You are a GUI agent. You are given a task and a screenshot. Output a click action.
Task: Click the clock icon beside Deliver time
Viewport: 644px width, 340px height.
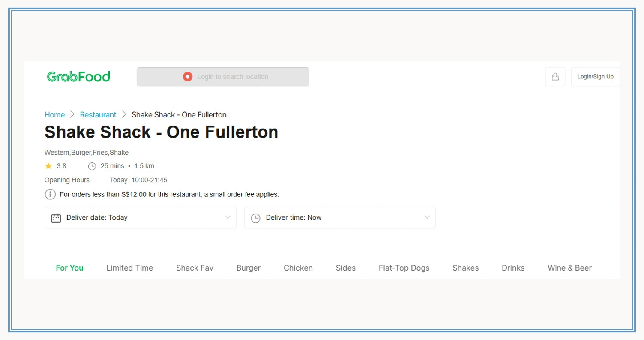coord(255,218)
